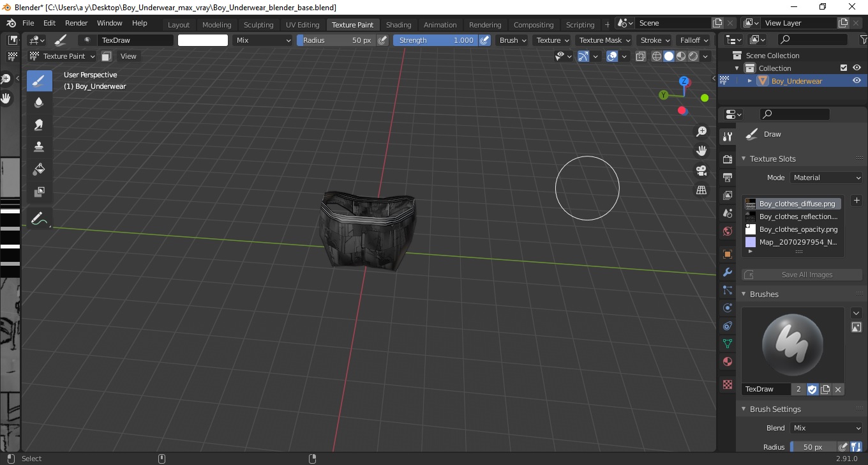Toggle X-ray display

coord(641,56)
